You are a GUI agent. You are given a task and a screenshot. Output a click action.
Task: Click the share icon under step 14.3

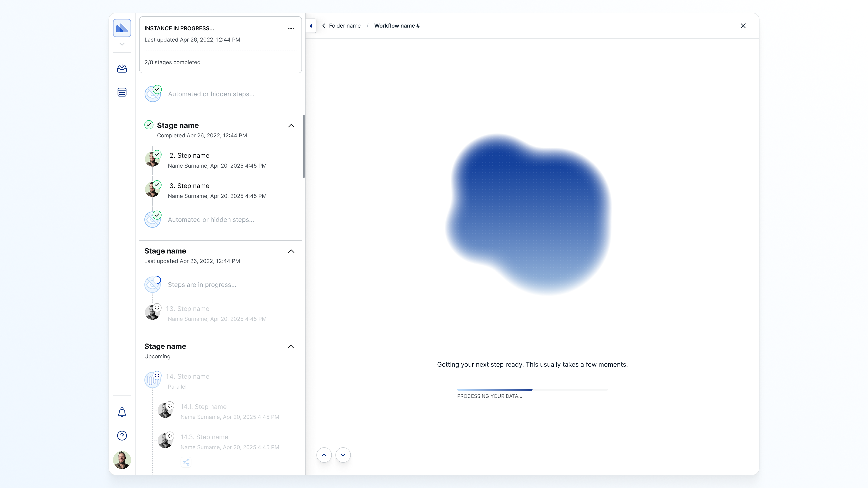(186, 462)
